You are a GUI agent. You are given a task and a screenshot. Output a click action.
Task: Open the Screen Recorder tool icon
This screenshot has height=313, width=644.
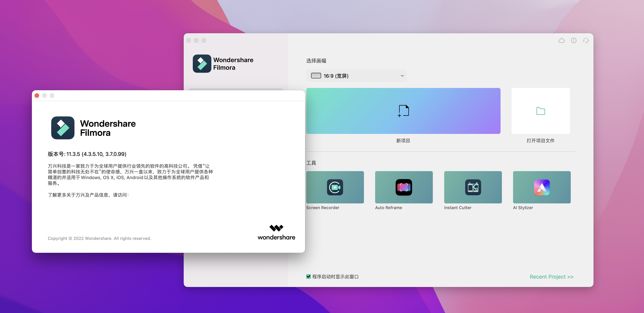tap(335, 187)
